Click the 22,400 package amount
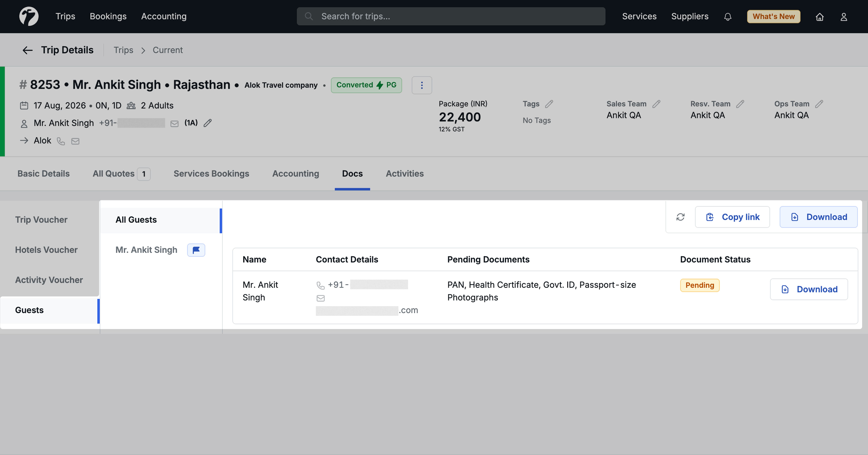868x455 pixels. click(460, 117)
